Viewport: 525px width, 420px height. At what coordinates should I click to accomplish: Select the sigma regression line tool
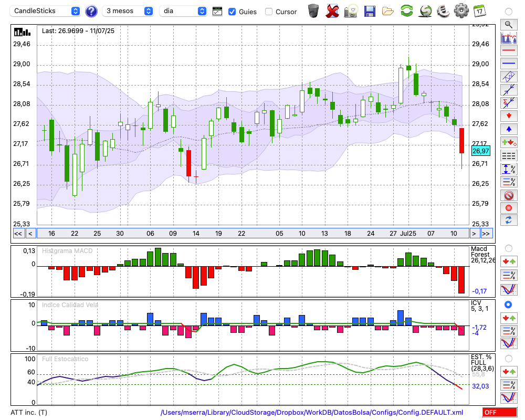(x=509, y=102)
